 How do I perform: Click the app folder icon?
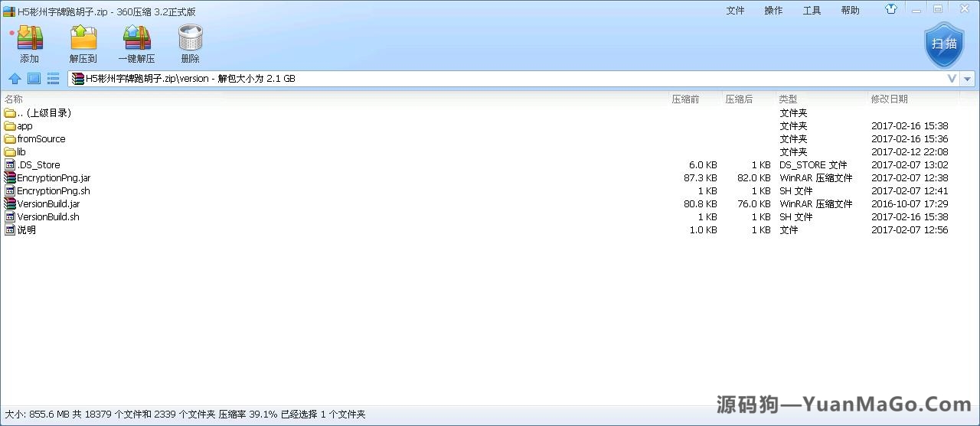[10, 125]
